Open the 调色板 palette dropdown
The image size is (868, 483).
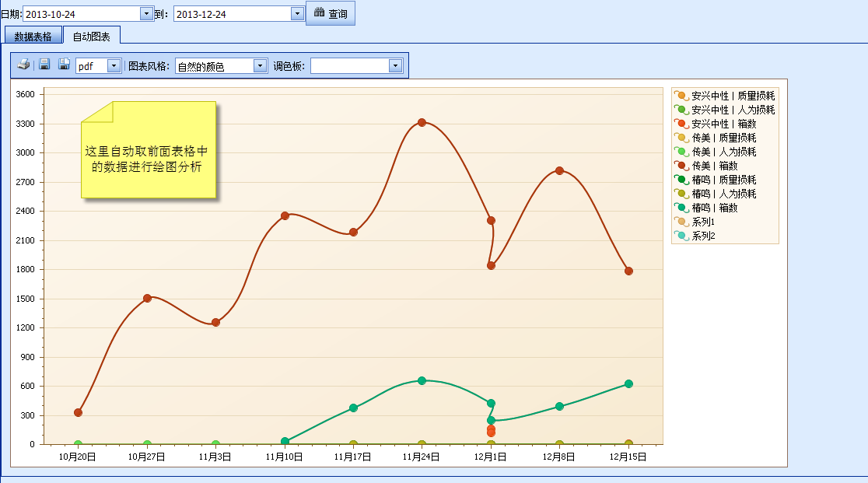coord(395,66)
